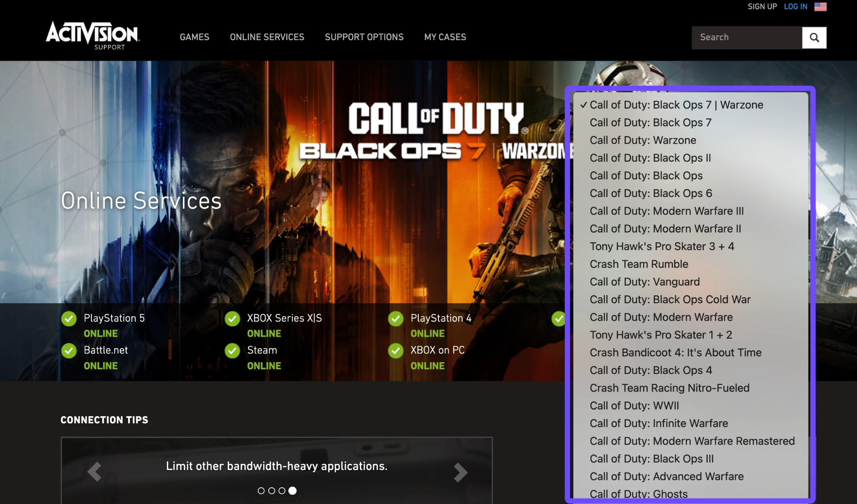The width and height of the screenshot is (857, 504).
Task: Select Call of Duty: Black Ops Cold War
Action: point(691,299)
